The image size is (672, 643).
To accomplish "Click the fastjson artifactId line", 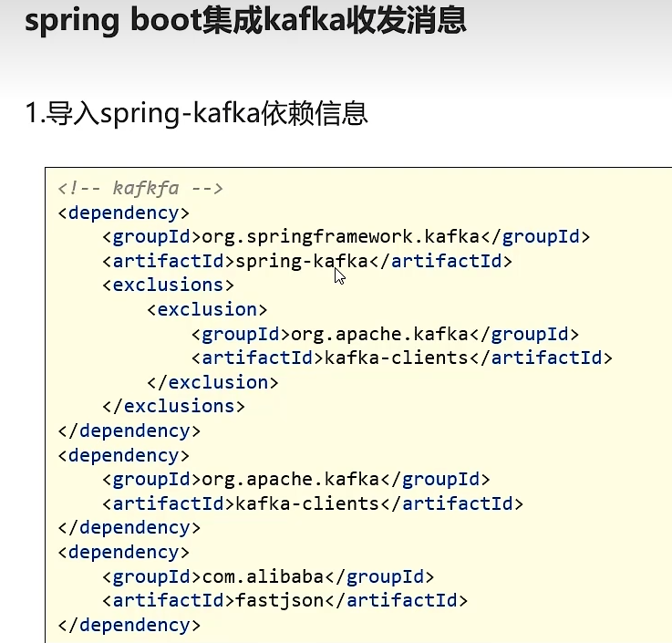I will coord(285,600).
